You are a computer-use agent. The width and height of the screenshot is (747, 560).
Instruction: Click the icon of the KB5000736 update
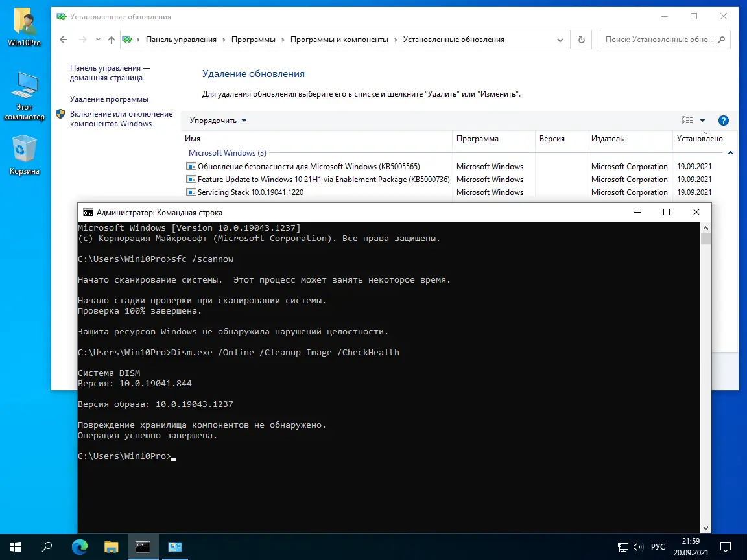pos(191,179)
